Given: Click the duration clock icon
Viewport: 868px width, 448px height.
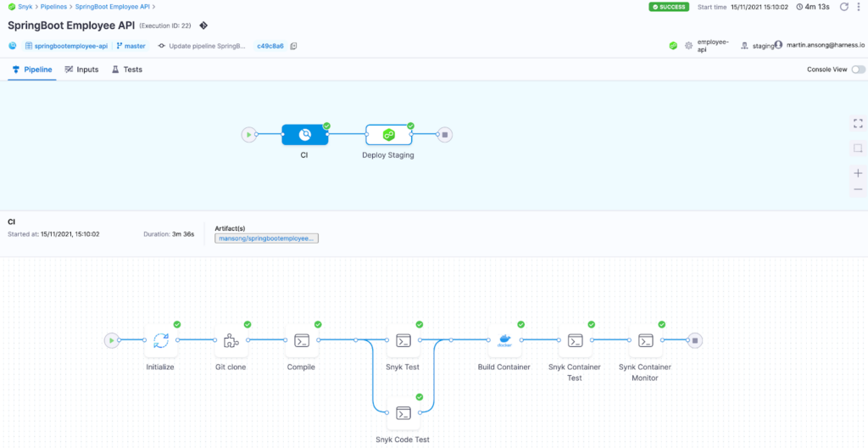Looking at the screenshot, I should (799, 7).
